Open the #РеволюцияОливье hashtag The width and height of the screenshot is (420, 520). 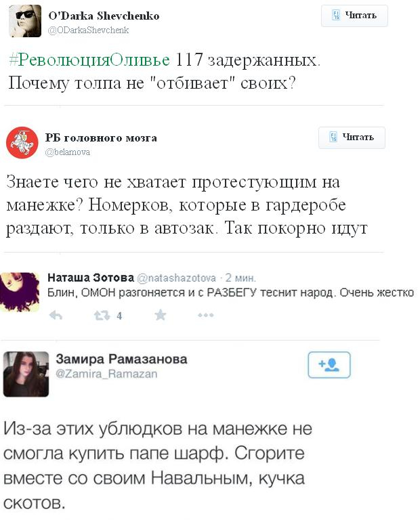(89, 60)
